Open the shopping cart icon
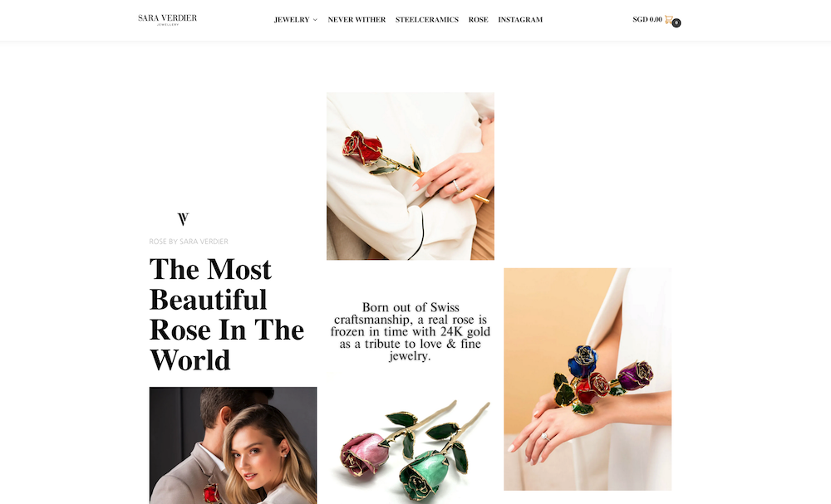Image resolution: width=831 pixels, height=504 pixels. tap(669, 20)
